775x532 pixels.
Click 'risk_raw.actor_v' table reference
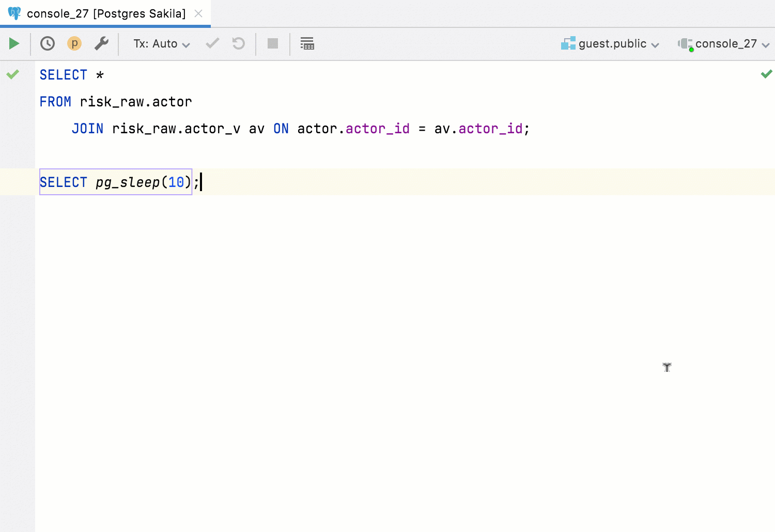176,129
